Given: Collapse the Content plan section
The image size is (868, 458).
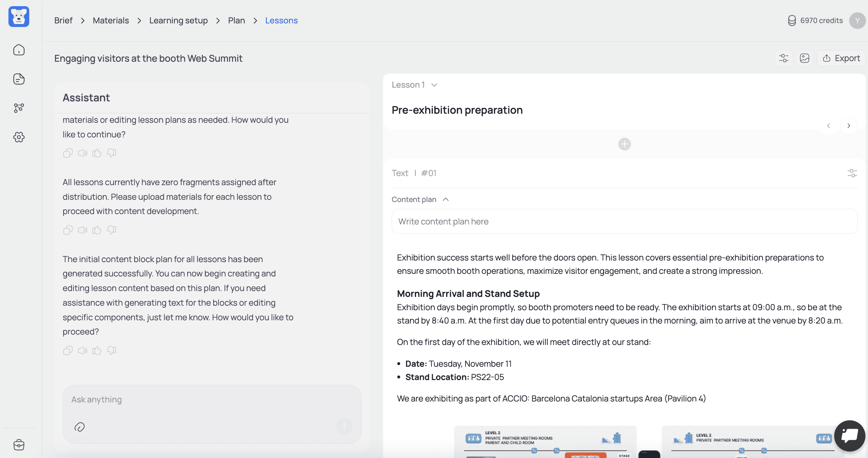Looking at the screenshot, I should point(446,199).
